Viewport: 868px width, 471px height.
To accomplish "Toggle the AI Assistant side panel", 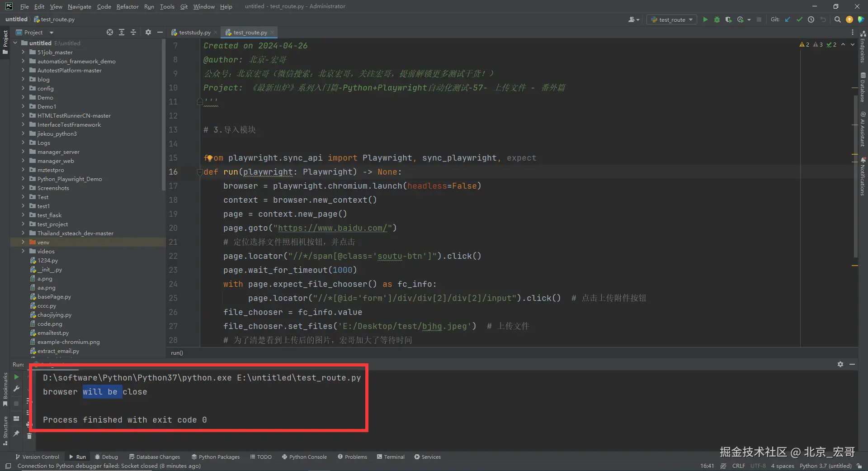I will tap(863, 129).
